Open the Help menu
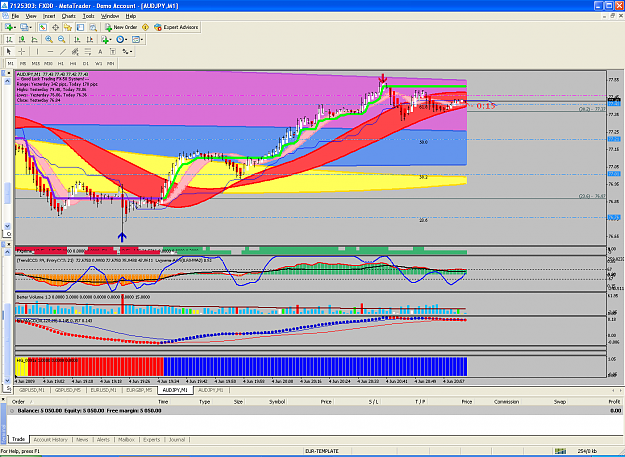Screen dimensions: 625x457 [131, 16]
